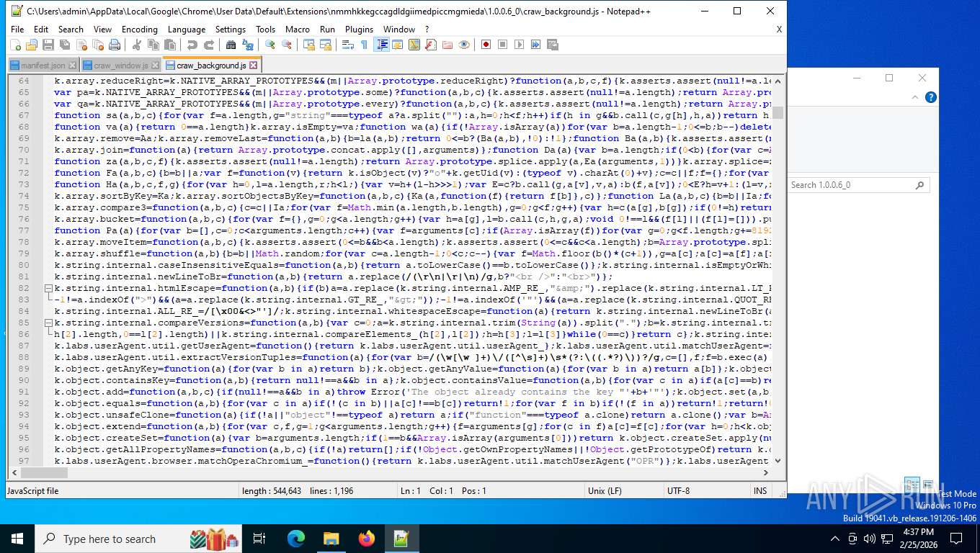980x553 pixels.
Task: Open the Replace dialog icon
Action: (x=247, y=45)
